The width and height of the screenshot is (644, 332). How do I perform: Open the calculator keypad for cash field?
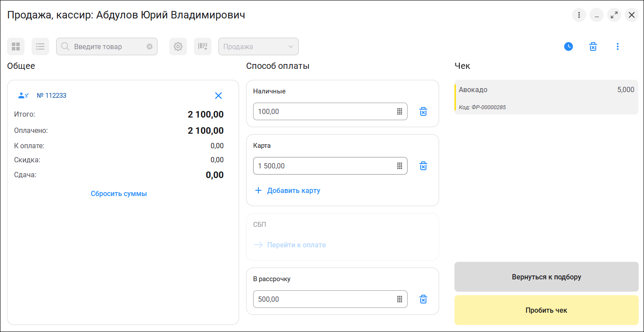pyautogui.click(x=400, y=111)
